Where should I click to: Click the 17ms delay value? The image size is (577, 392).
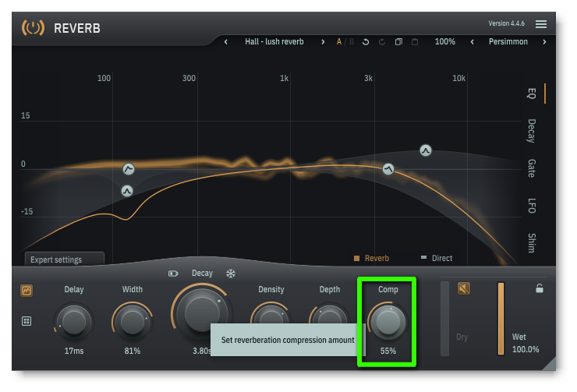pyautogui.click(x=74, y=351)
